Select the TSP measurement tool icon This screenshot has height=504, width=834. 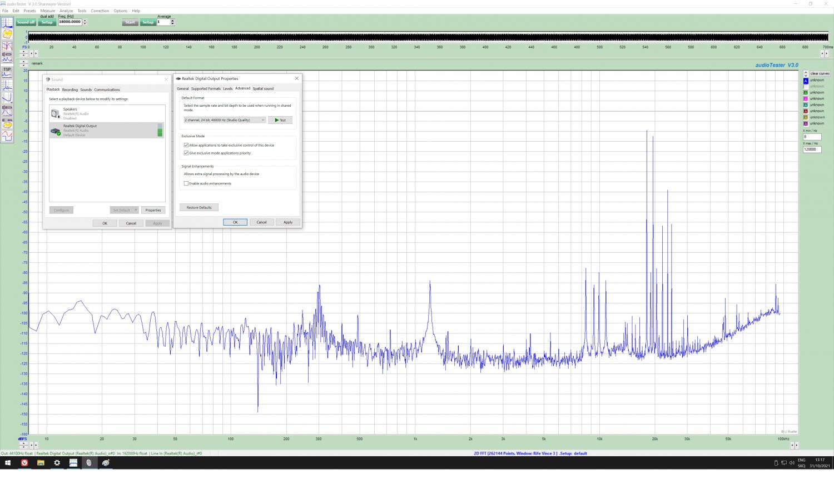(x=7, y=73)
